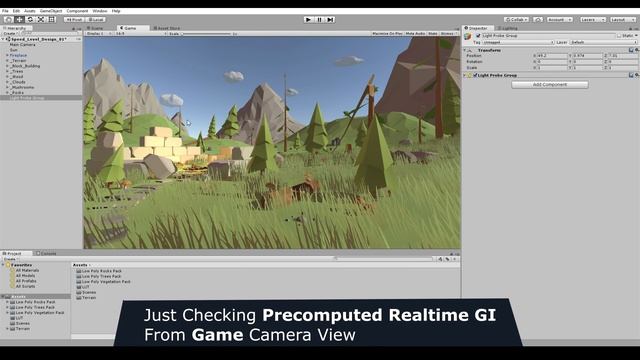Open the Tag dropdown
The height and width of the screenshot is (360, 640).
point(518,42)
